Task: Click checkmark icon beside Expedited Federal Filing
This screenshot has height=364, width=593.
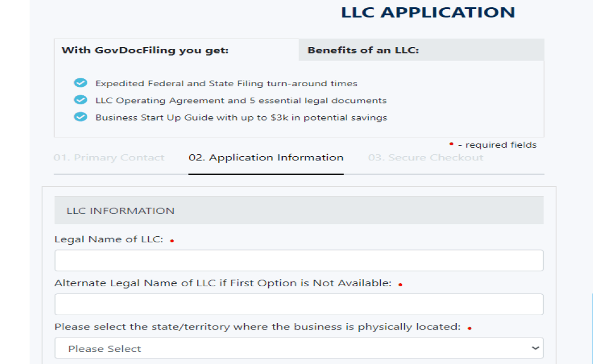Action: pos(80,83)
